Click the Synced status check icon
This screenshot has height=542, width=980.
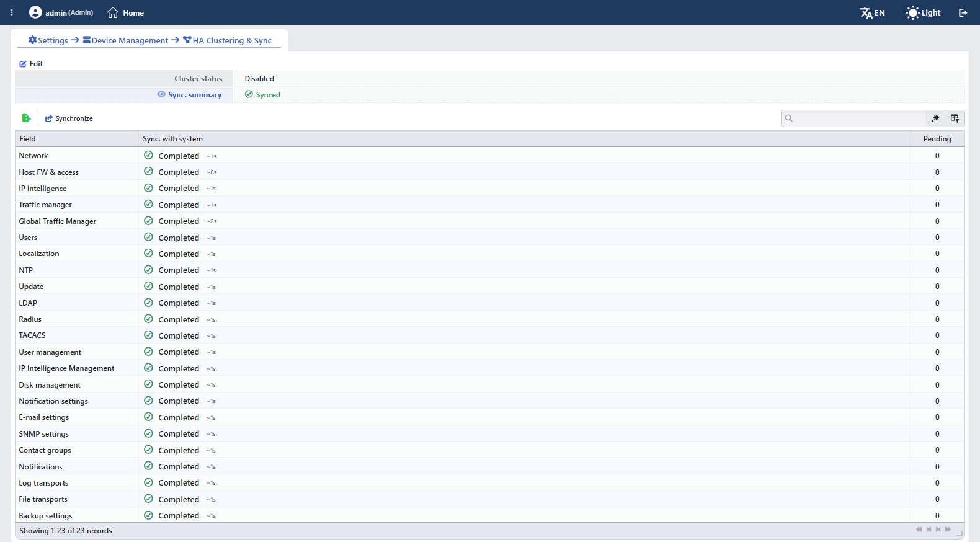coord(249,94)
